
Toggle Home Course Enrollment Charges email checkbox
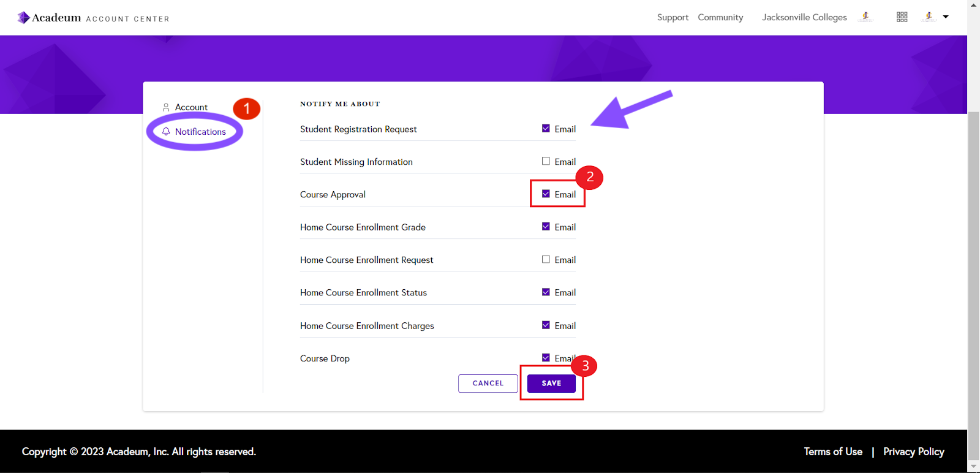click(546, 325)
